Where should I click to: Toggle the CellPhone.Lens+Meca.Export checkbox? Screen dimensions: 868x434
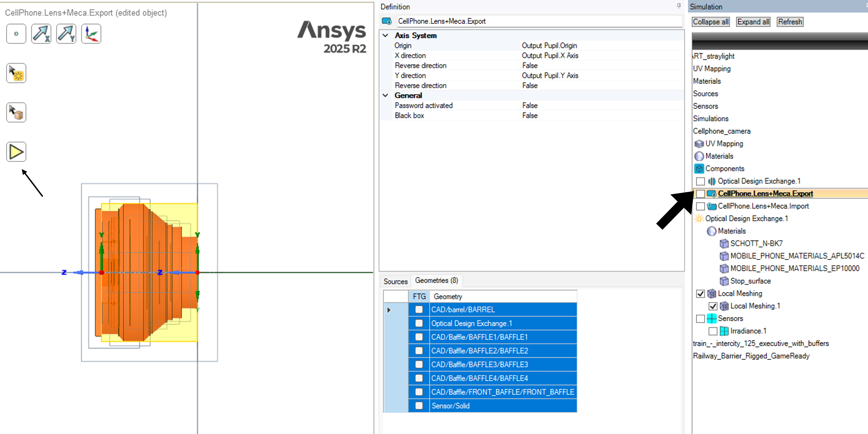coord(700,194)
